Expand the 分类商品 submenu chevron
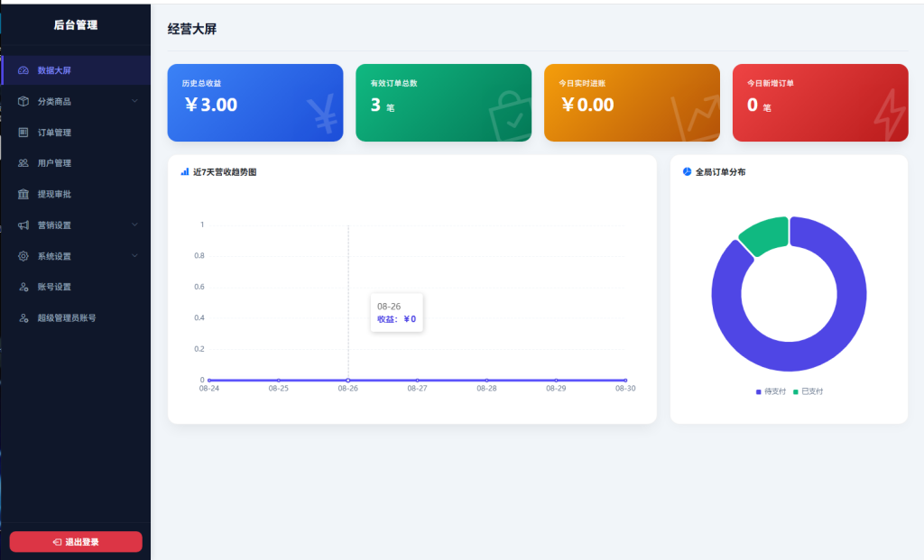924x560 pixels. (134, 101)
